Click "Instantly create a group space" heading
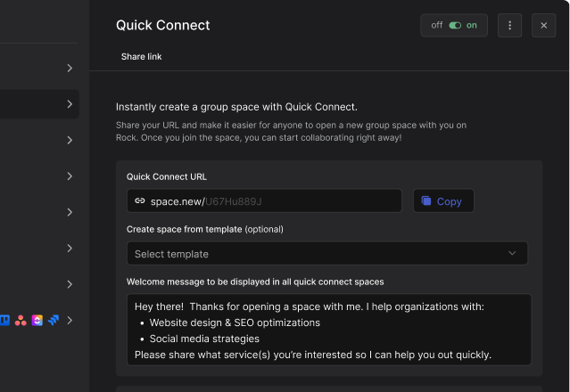Image resolution: width=570 pixels, height=392 pixels. [236, 107]
